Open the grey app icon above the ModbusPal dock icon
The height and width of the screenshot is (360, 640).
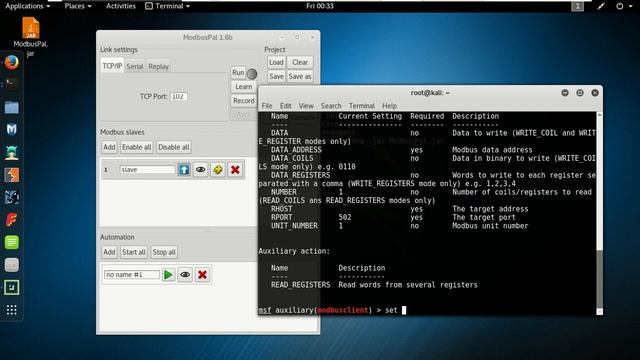click(x=11, y=265)
